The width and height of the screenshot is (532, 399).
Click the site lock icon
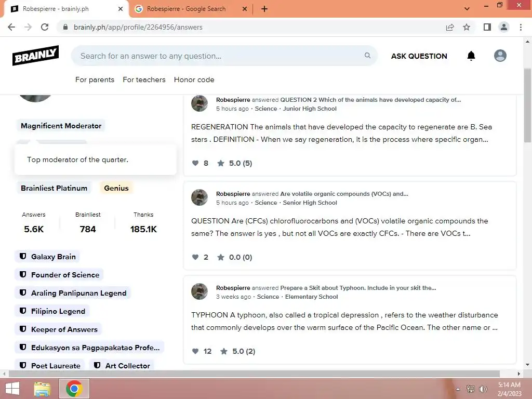point(65,27)
